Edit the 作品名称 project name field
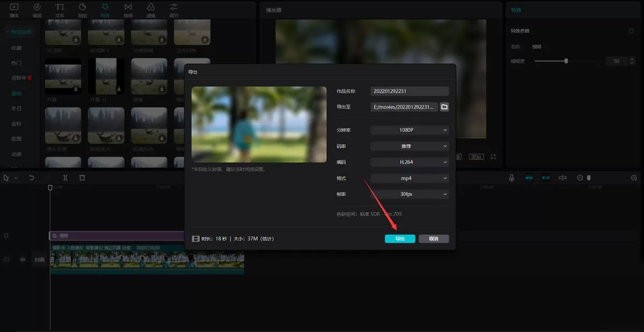The height and width of the screenshot is (332, 644). tap(409, 91)
